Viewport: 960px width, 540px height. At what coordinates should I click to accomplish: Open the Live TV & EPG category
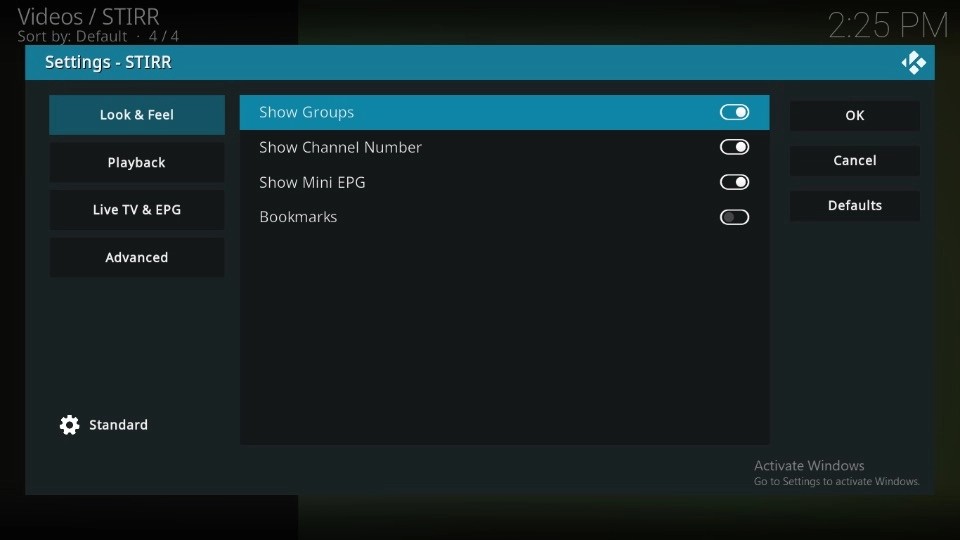coord(137,209)
